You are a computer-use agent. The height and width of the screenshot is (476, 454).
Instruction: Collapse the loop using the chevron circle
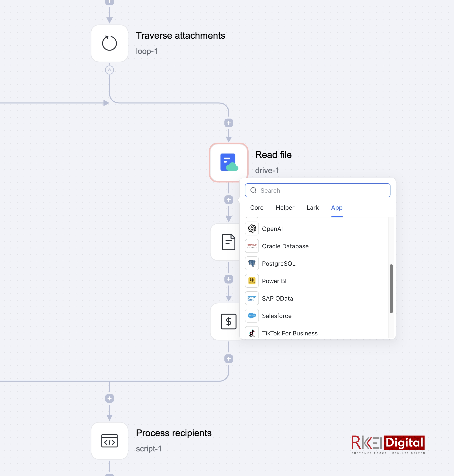109,70
